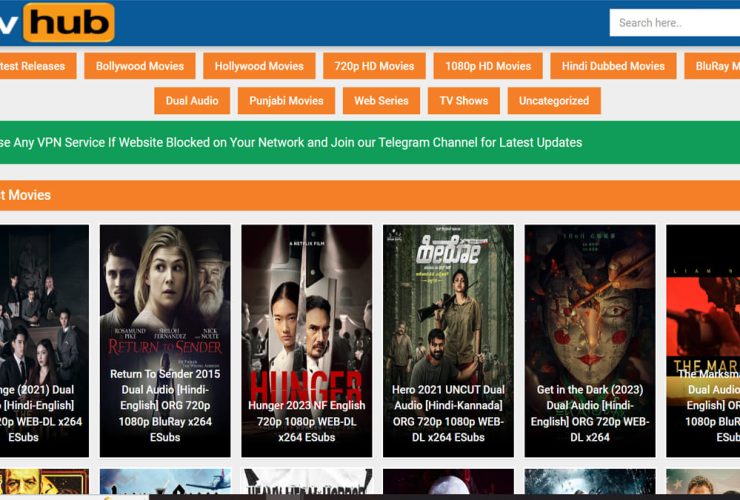740x500 pixels.
Task: Browse Hindi Dubbed Movies category
Action: pos(613,66)
